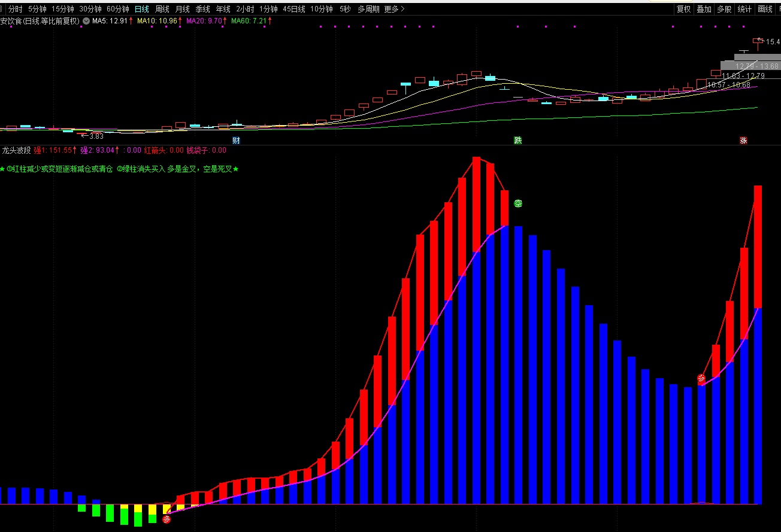Click the 15.4 high price label

click(x=773, y=42)
